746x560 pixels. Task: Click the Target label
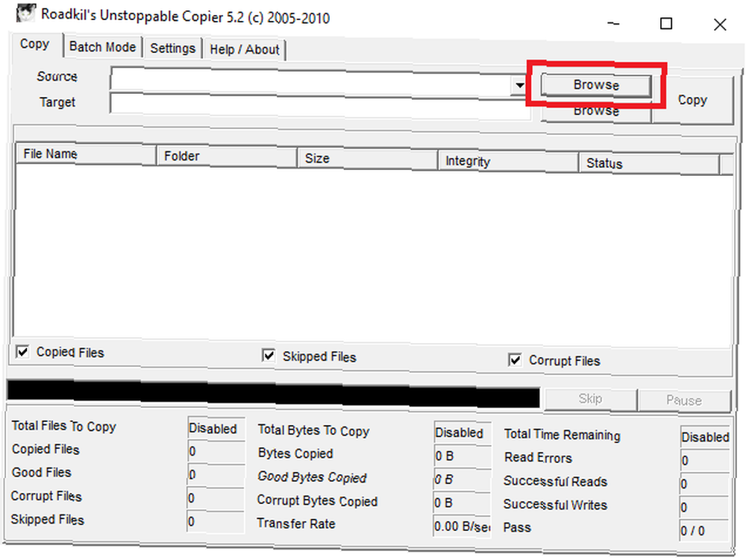(x=57, y=102)
